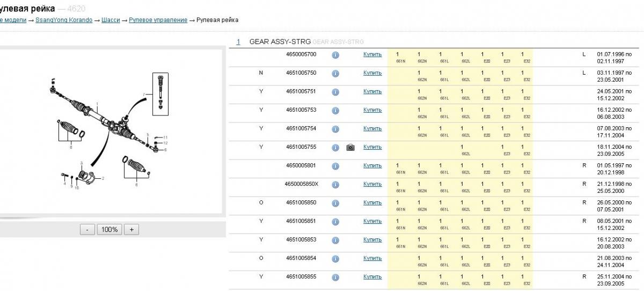Viewport: 644px width, 291px height.
Task: Click the zoom out minus button
Action: tap(87, 229)
